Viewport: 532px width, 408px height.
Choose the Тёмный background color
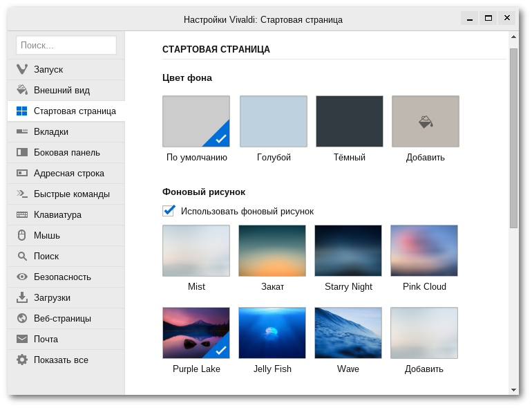coord(350,121)
